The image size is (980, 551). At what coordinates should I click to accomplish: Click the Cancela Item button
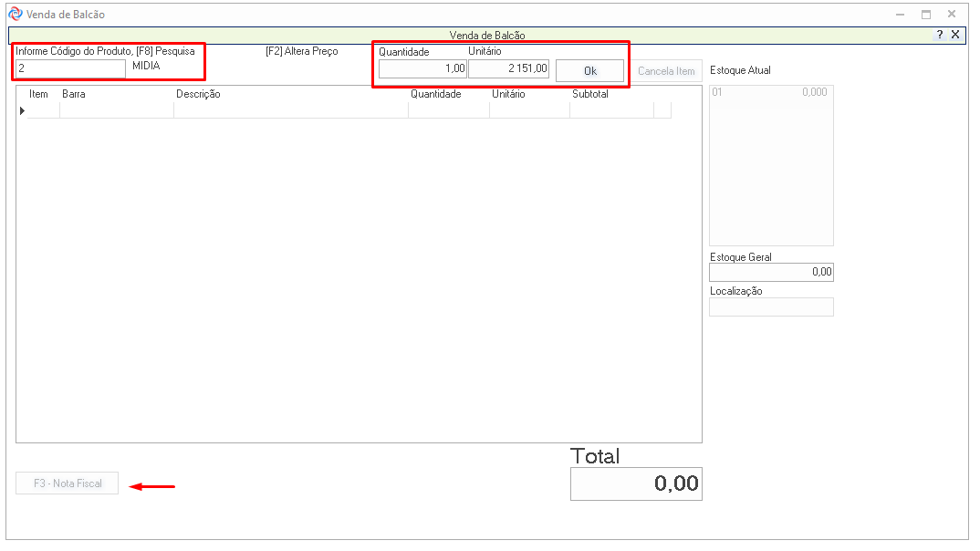[666, 71]
